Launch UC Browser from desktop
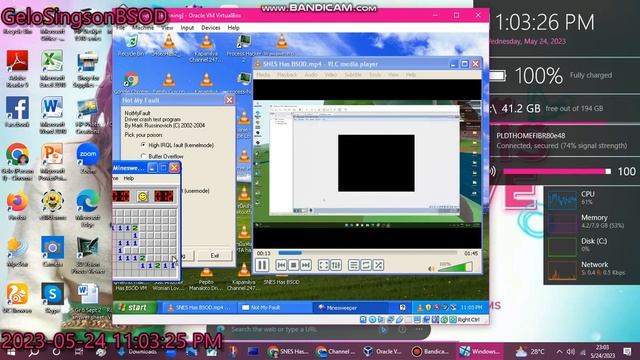 pyautogui.click(x=17, y=298)
